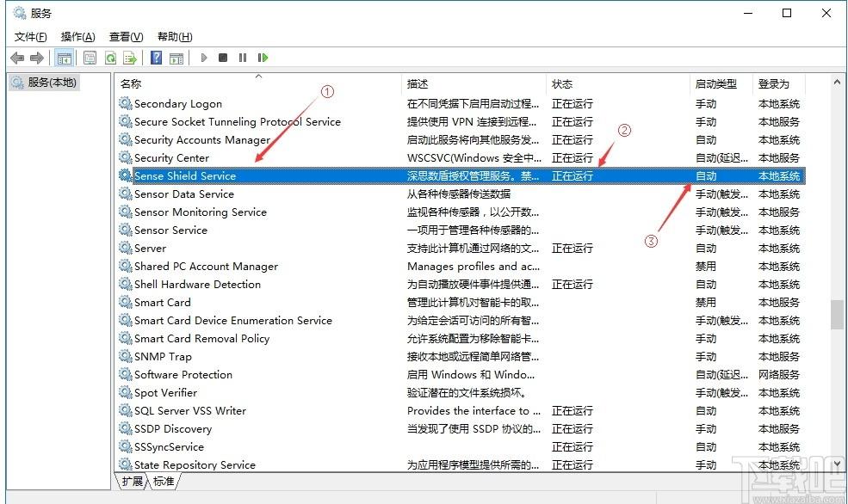Sort by the 状态 column header

[x=618, y=83]
